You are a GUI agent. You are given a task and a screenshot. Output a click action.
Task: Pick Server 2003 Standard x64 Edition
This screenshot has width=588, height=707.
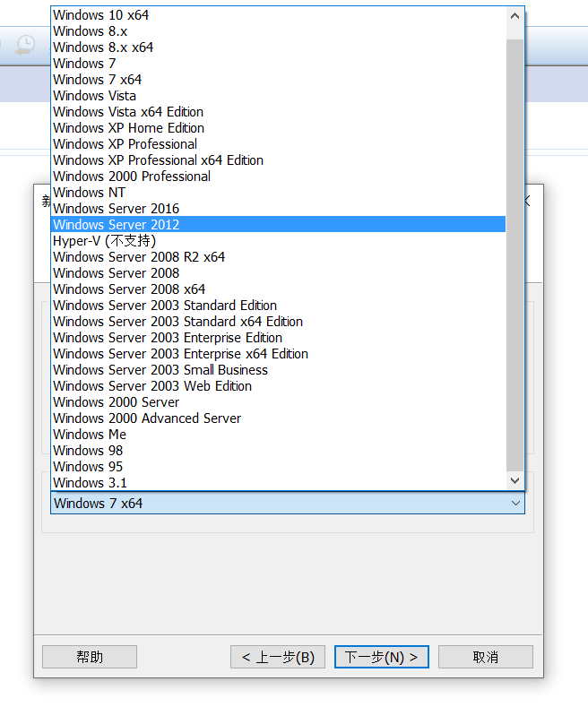point(278,322)
